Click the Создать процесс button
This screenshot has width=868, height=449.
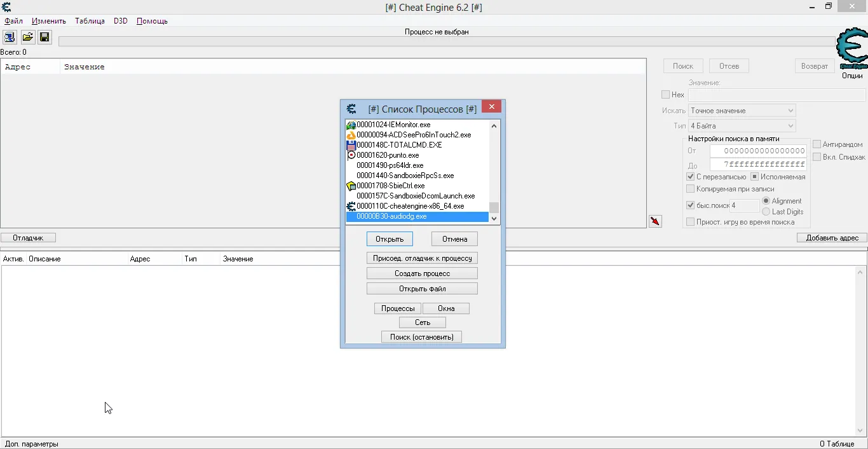[x=422, y=273]
